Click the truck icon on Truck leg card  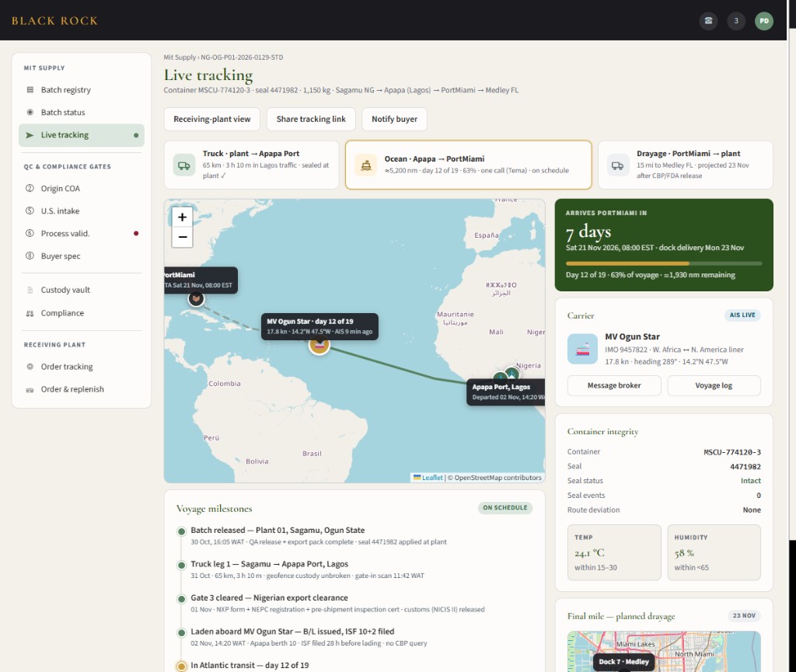tap(184, 165)
